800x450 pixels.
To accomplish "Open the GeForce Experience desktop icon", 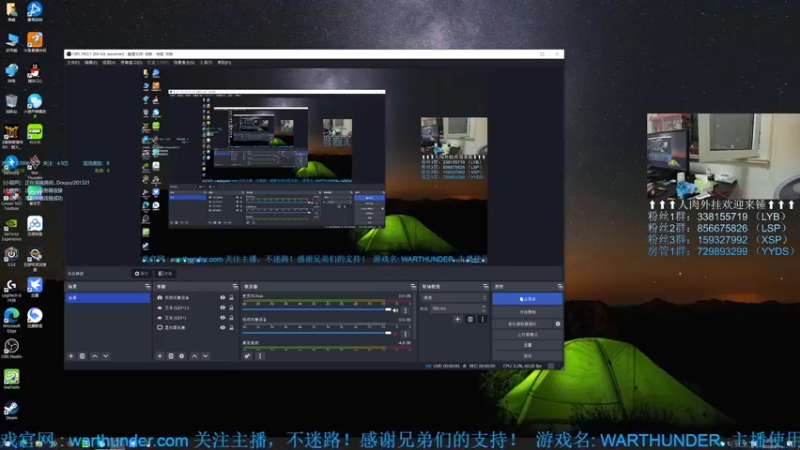I will tap(11, 228).
